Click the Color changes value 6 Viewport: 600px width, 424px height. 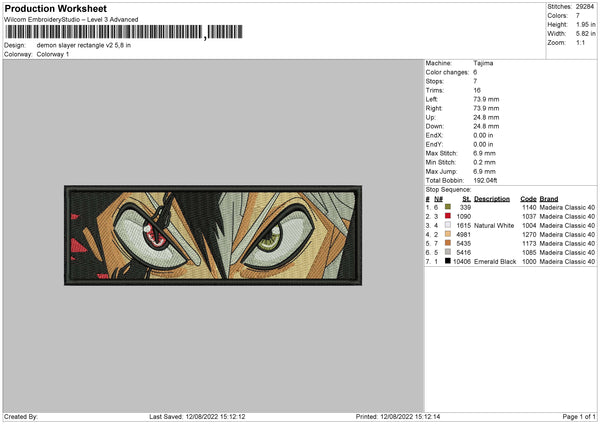pyautogui.click(x=475, y=72)
